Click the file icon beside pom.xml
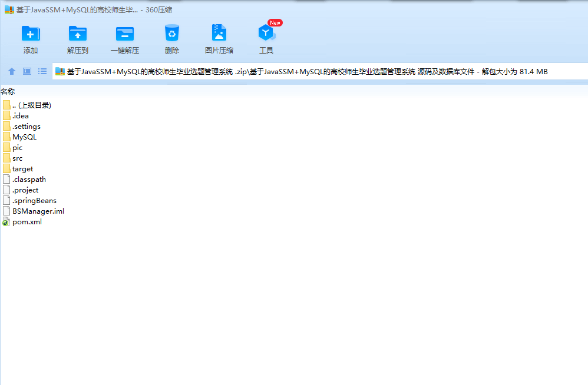The image size is (588, 385). pyautogui.click(x=6, y=221)
